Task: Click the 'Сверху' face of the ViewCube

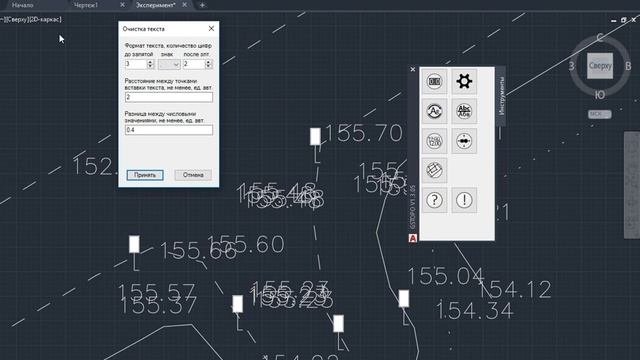Action: [x=600, y=66]
